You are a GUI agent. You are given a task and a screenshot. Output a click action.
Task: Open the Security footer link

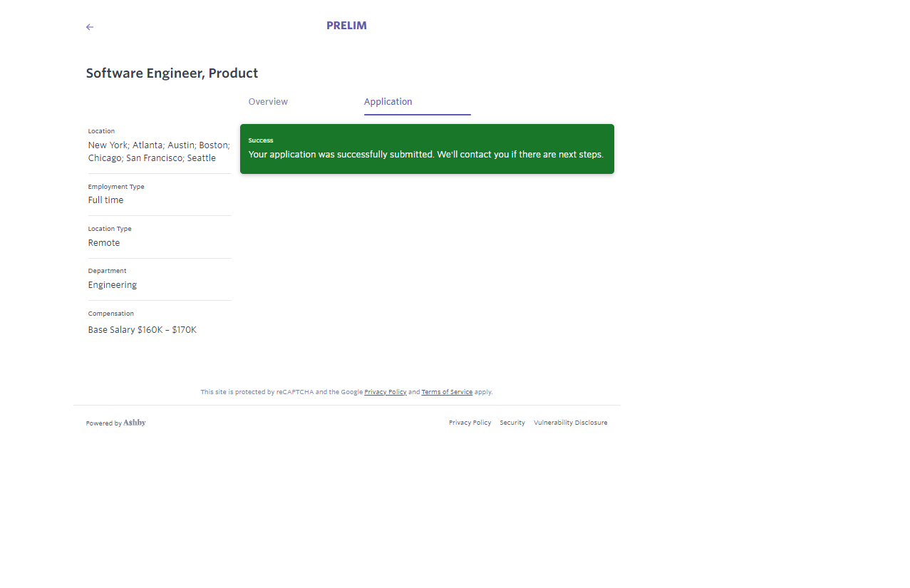tap(512, 423)
